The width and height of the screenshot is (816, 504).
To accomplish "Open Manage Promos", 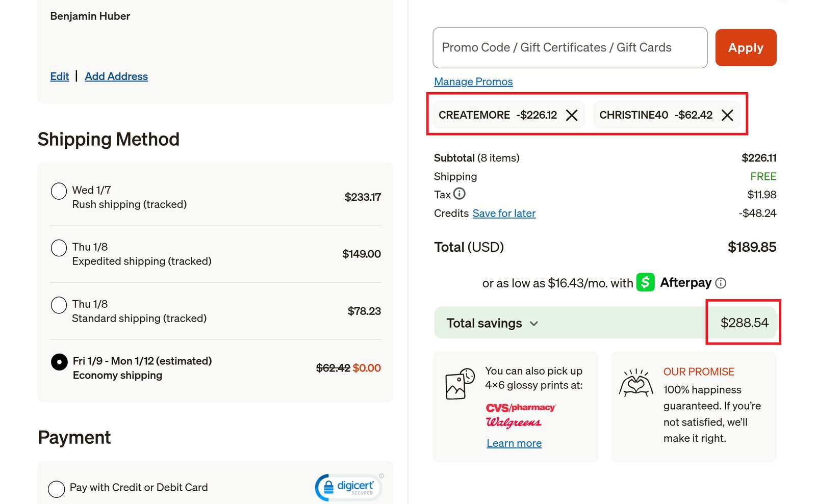I will point(473,82).
